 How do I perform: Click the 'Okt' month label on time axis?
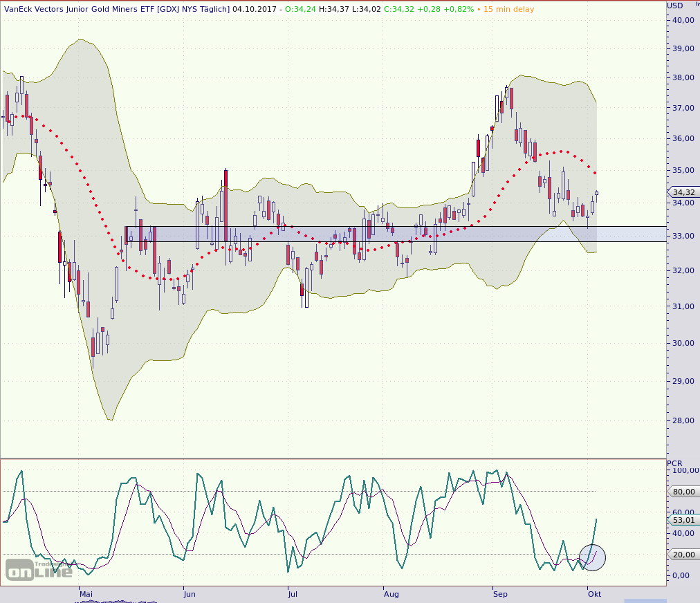pyautogui.click(x=594, y=594)
